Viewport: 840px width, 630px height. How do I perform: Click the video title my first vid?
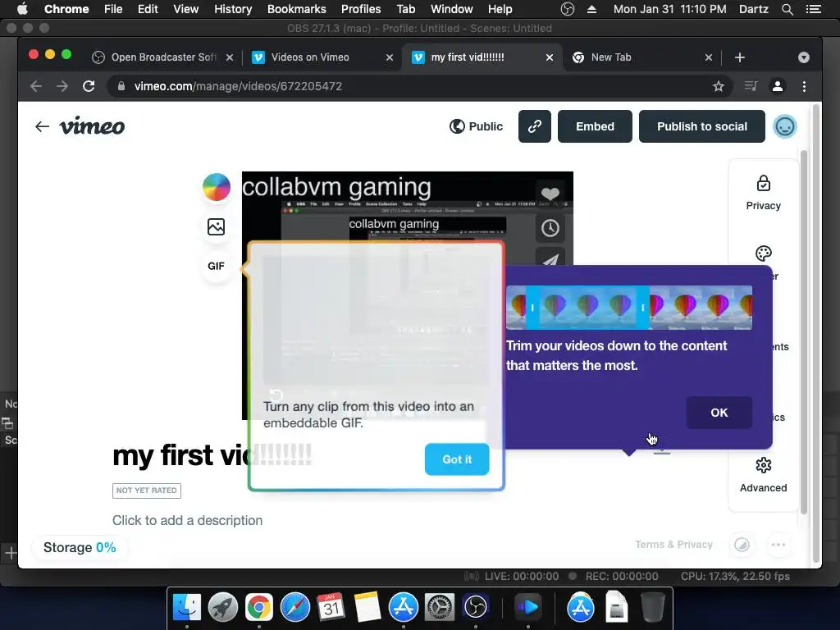pyautogui.click(x=212, y=455)
